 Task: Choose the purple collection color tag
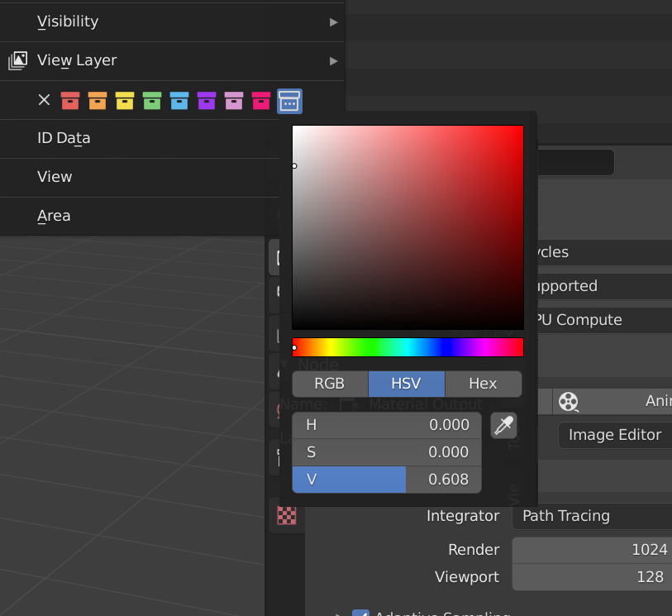[207, 101]
